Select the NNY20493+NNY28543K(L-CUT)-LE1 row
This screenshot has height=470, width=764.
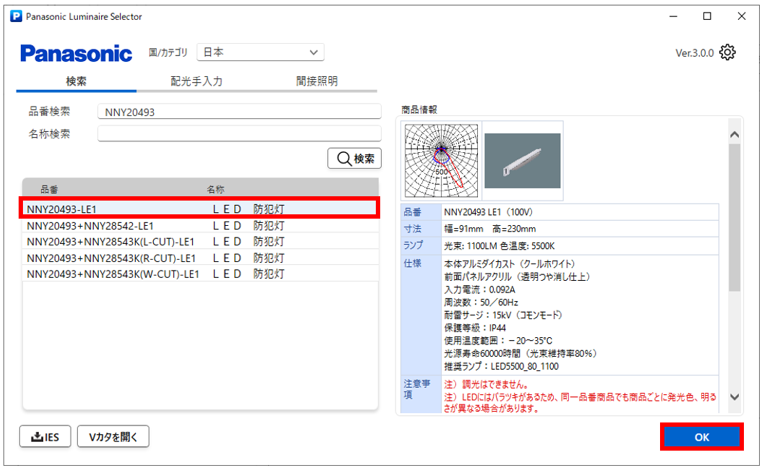tap(201, 242)
